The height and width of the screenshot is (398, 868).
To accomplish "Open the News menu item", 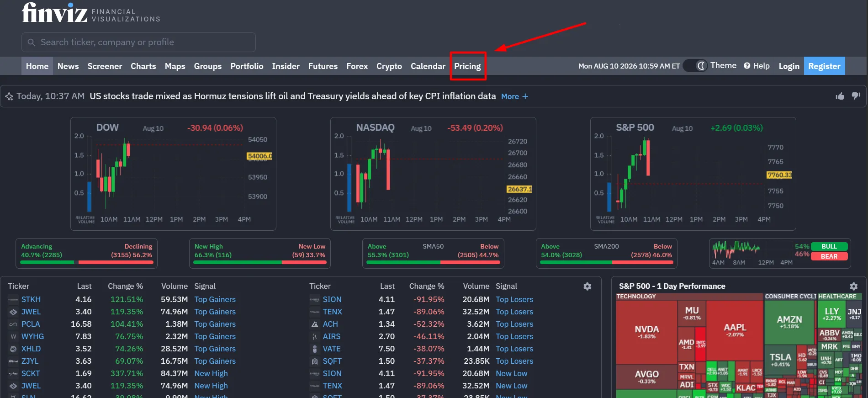I will click(68, 66).
